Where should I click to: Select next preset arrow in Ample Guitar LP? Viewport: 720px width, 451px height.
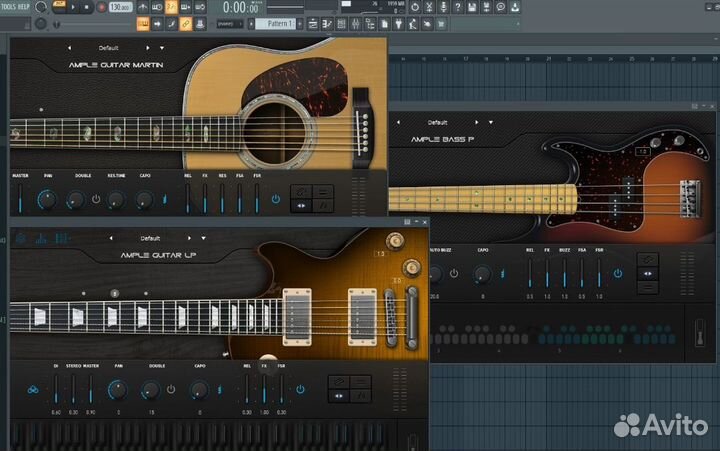(191, 238)
